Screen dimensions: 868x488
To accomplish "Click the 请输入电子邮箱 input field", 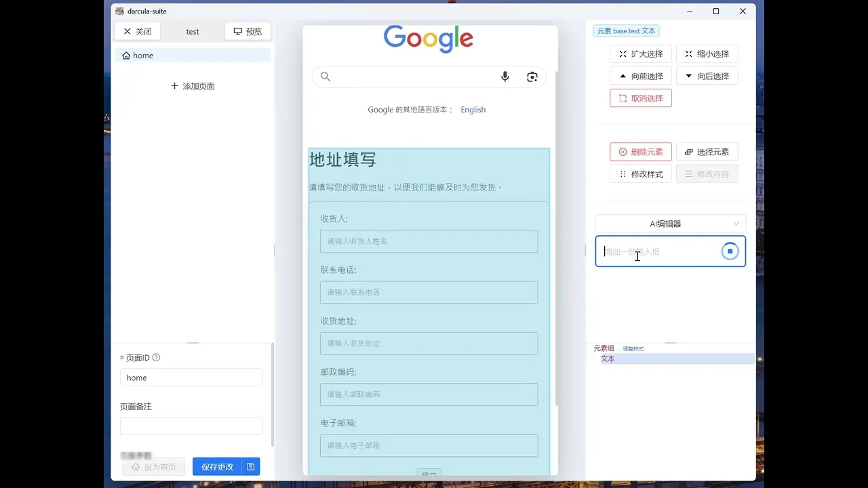I will pos(429,445).
